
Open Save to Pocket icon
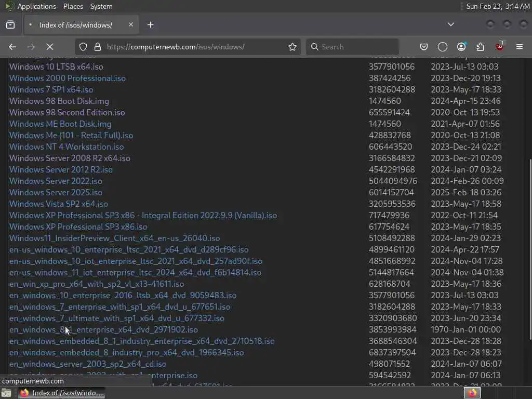[x=424, y=47]
